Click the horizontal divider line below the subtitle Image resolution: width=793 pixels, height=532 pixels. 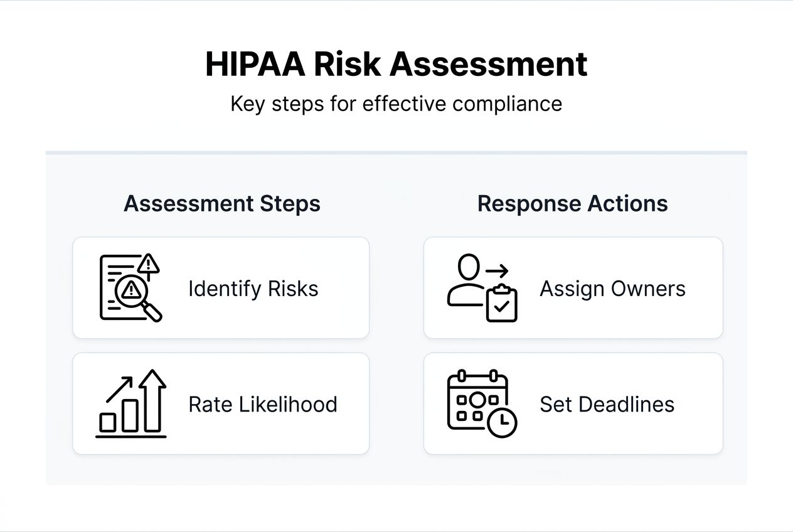tap(396, 152)
